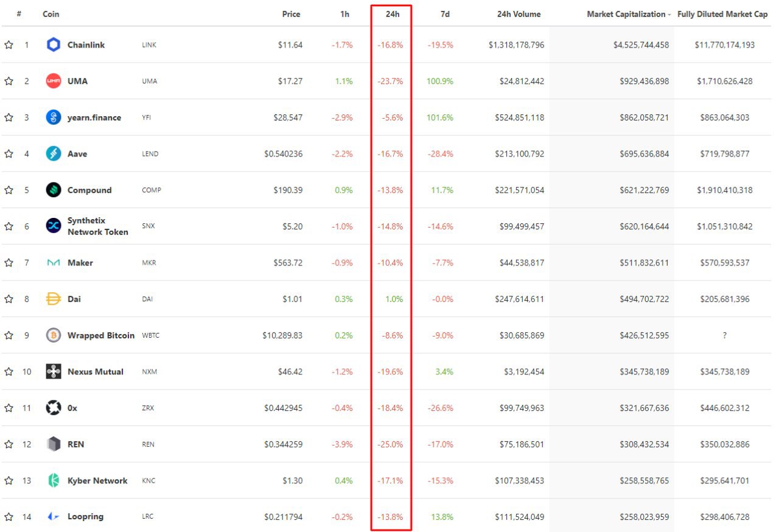Open Synthetix Network Token link

click(98, 226)
